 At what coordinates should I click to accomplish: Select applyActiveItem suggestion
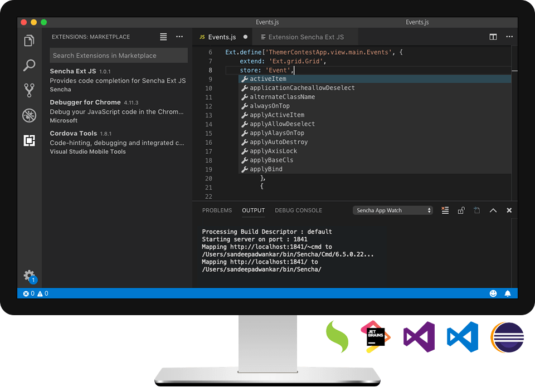point(374,115)
